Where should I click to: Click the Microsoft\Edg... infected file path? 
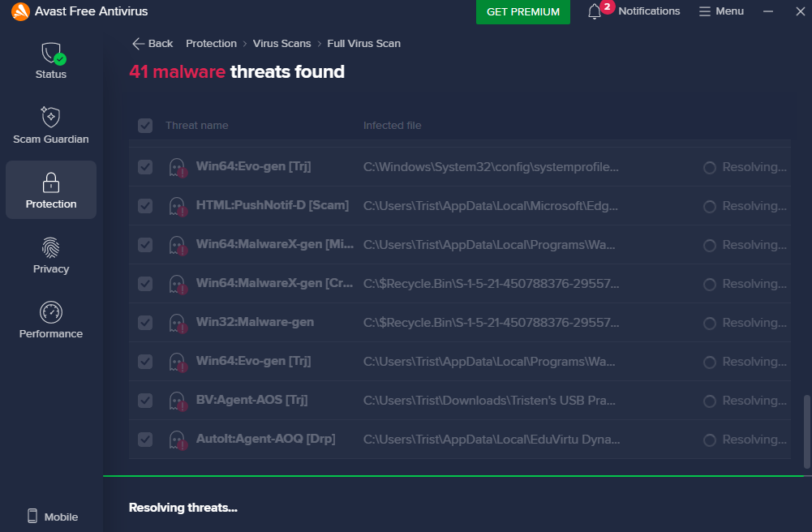click(x=491, y=206)
